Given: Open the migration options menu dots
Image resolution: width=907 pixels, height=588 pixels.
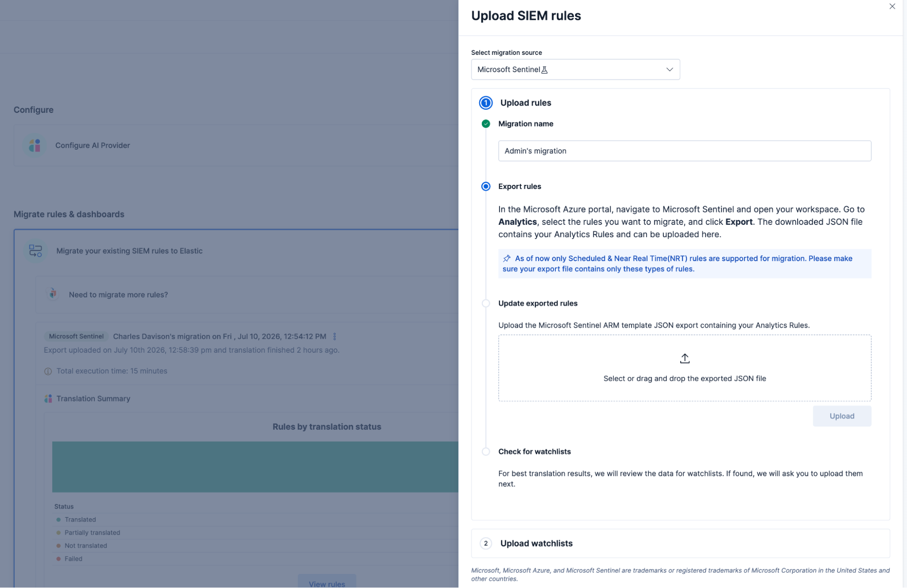Looking at the screenshot, I should [334, 336].
